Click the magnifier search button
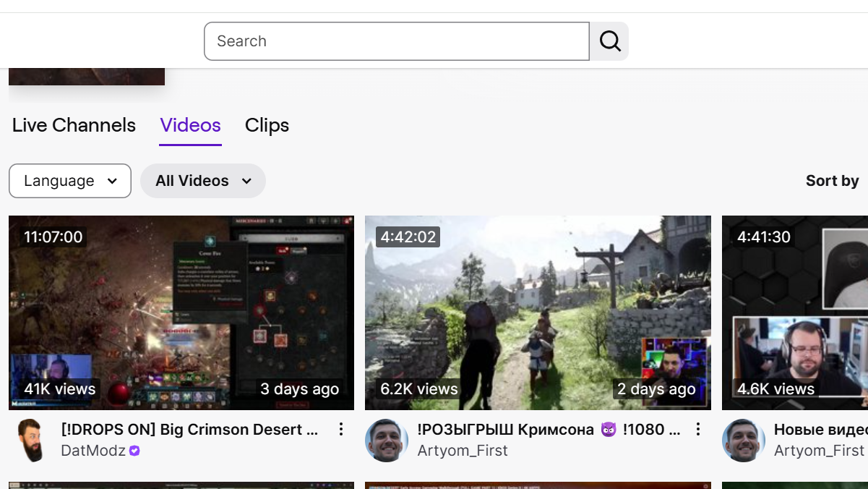The image size is (868, 489). click(609, 41)
